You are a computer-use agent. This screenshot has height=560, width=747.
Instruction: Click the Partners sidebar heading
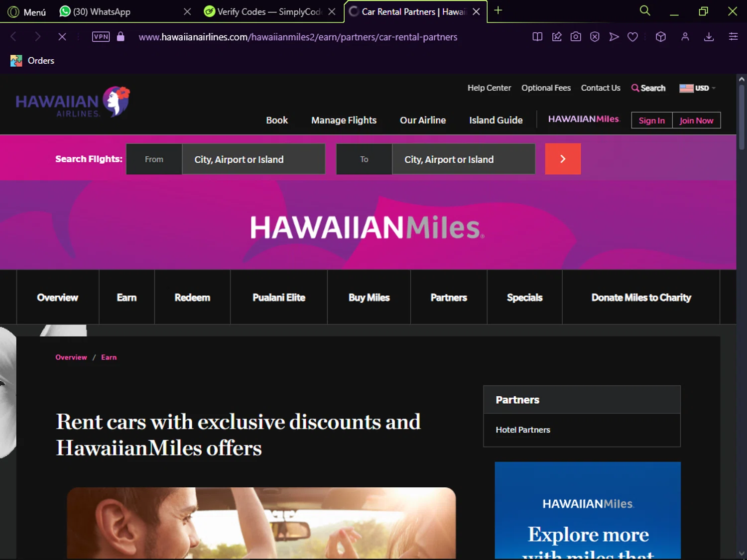pos(517,400)
